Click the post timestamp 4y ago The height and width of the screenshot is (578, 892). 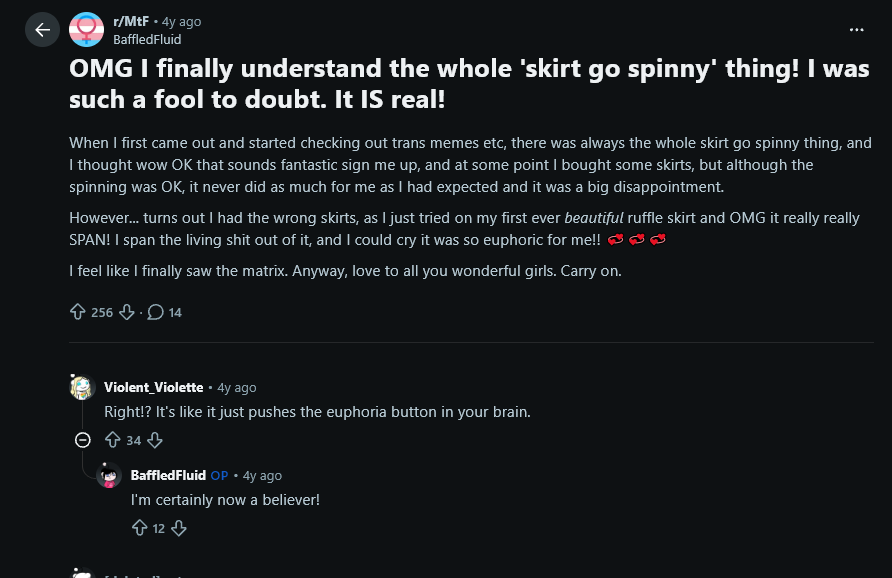click(181, 22)
